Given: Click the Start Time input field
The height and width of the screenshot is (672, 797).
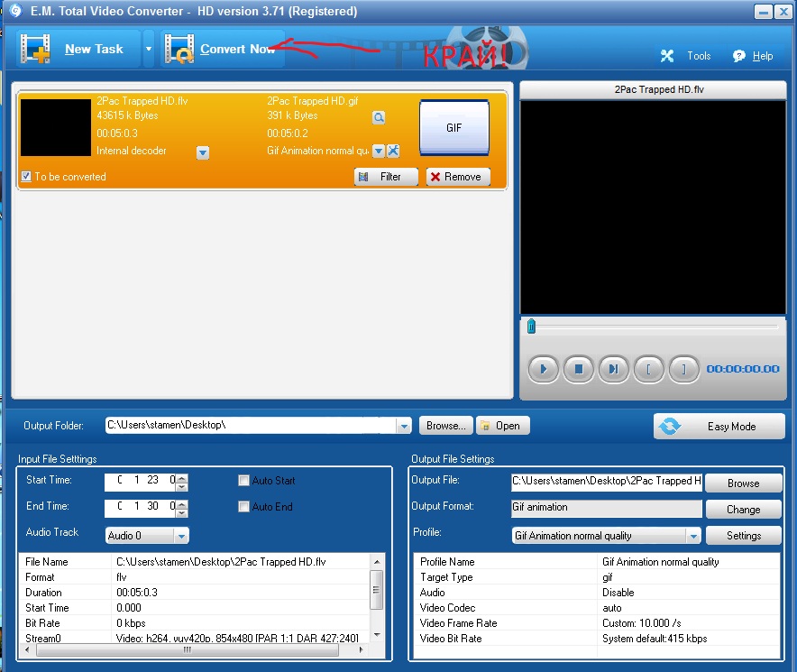Looking at the screenshot, I should [141, 482].
